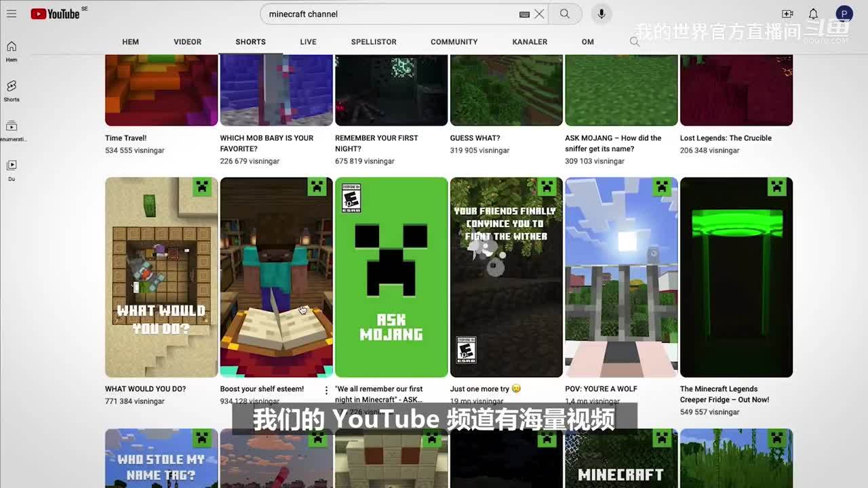Show notifications via the bell icon

(813, 14)
